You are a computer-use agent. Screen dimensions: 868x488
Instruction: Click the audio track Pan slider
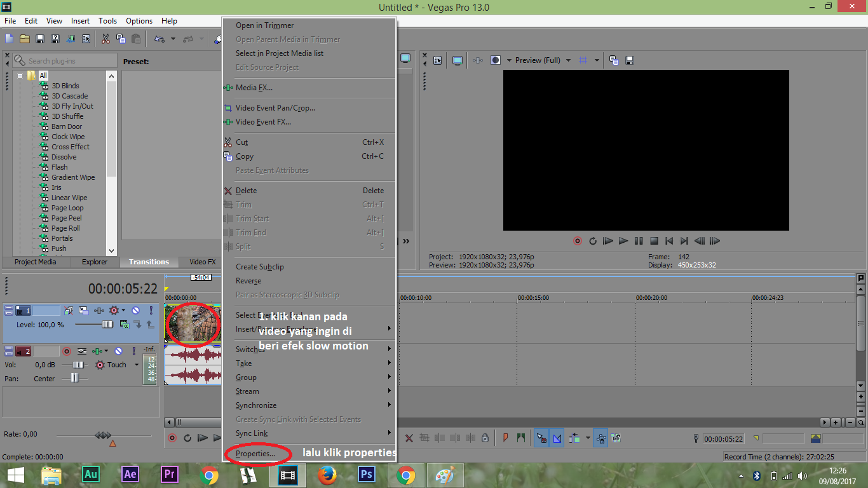click(x=75, y=379)
